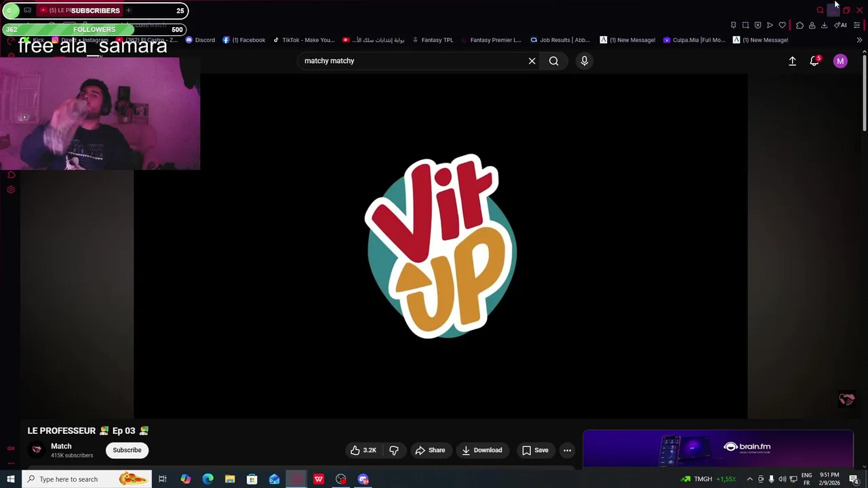Open the Facebook bookmark
Image resolution: width=868 pixels, height=488 pixels.
coord(244,40)
